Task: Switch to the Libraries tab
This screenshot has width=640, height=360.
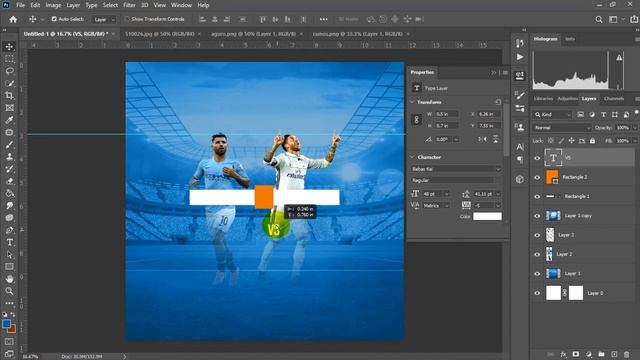Action: click(543, 99)
